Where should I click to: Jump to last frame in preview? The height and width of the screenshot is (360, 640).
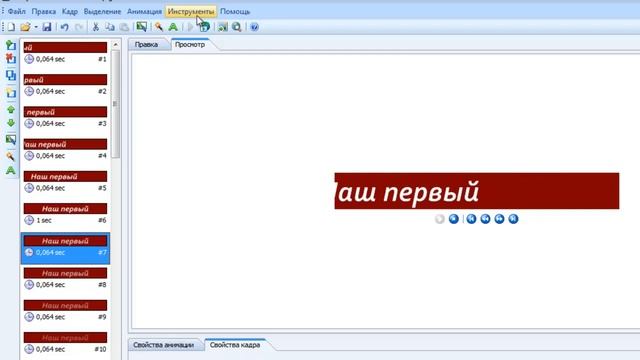click(x=513, y=219)
